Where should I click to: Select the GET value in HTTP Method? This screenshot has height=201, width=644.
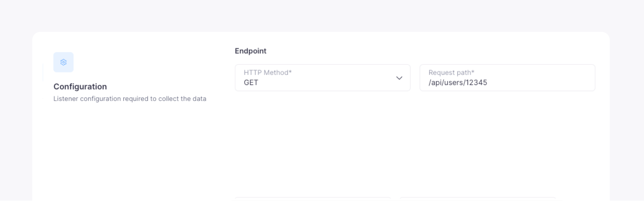coord(251,83)
